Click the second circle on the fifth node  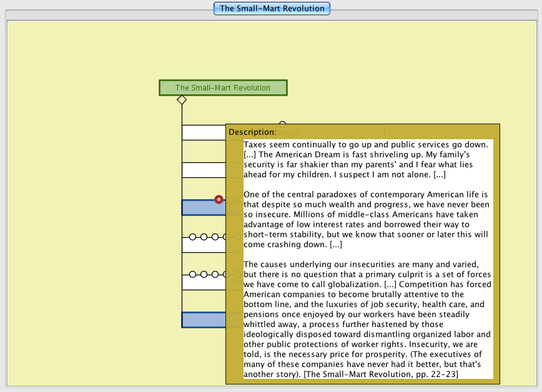tap(204, 274)
